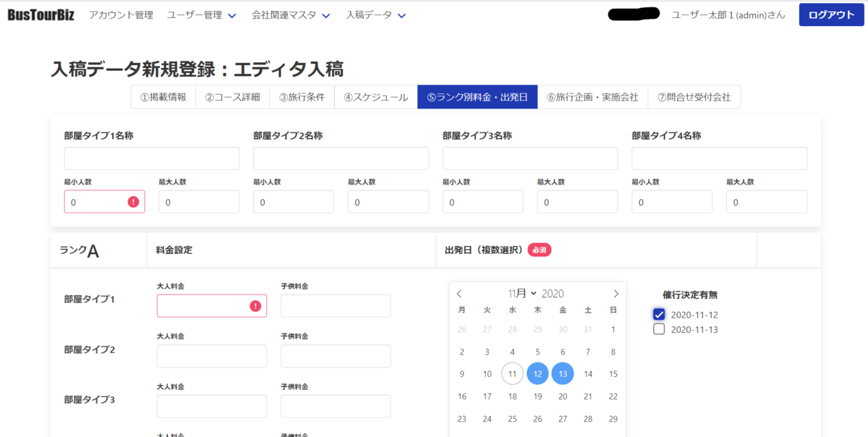Click the error icon in 最小人数 field
This screenshot has height=437, width=868.
135,202
